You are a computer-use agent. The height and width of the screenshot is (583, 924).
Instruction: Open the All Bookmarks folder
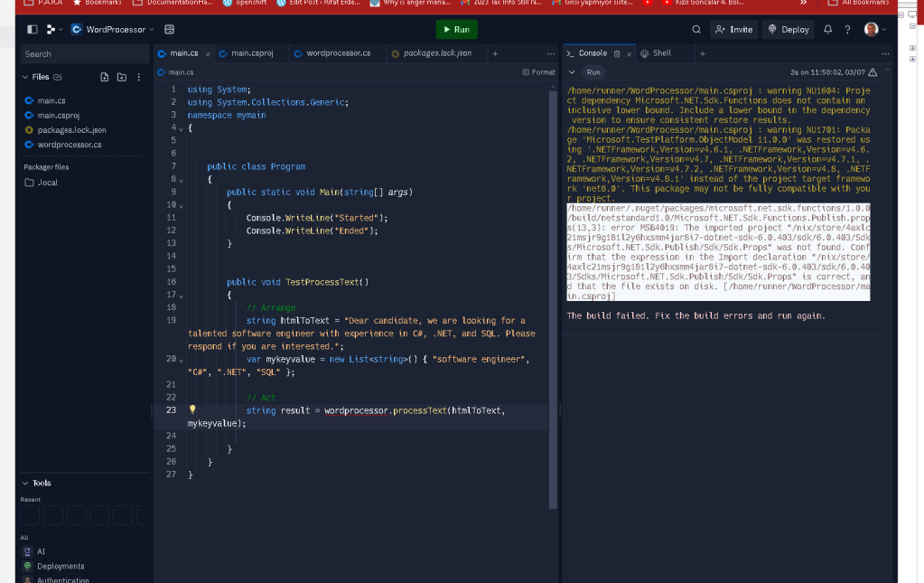tap(859, 3)
